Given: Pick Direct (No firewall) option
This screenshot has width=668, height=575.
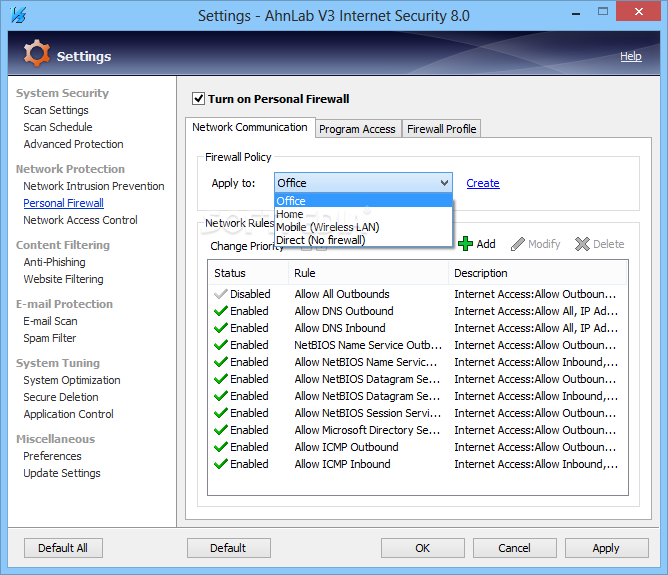Looking at the screenshot, I should click(320, 240).
